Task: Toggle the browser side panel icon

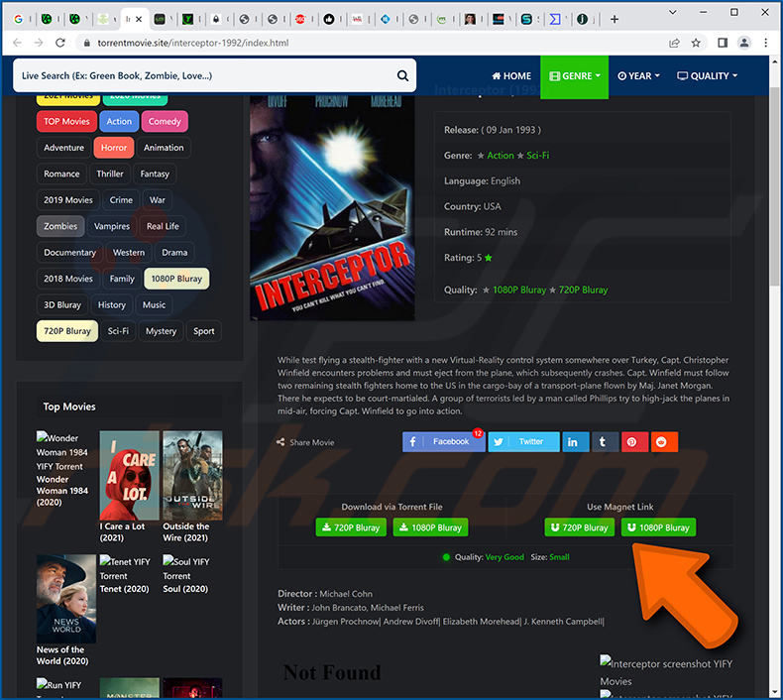Action: (723, 43)
